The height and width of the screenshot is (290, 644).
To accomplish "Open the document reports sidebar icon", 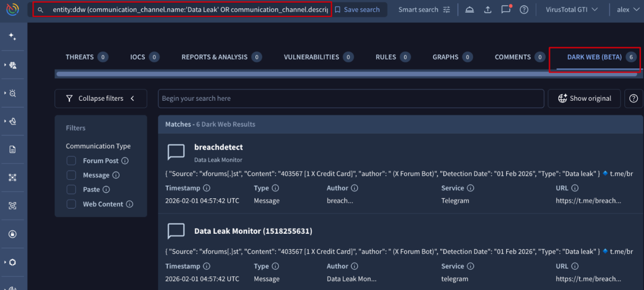I will [12, 150].
